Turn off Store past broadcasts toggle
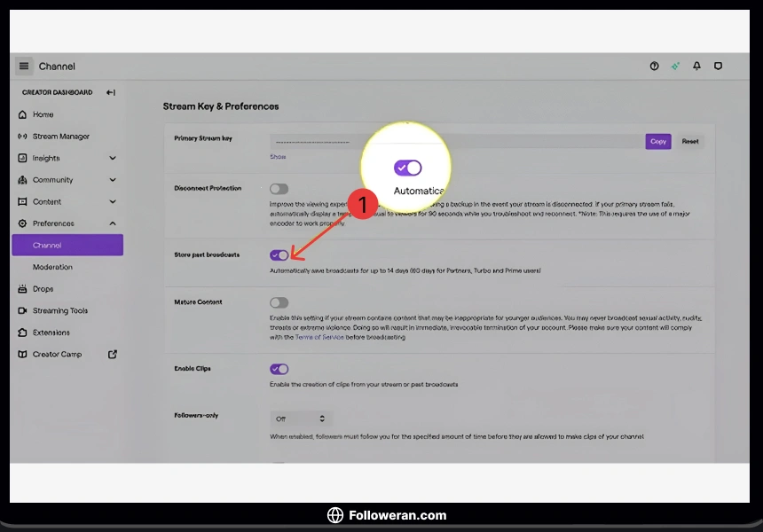 279,255
